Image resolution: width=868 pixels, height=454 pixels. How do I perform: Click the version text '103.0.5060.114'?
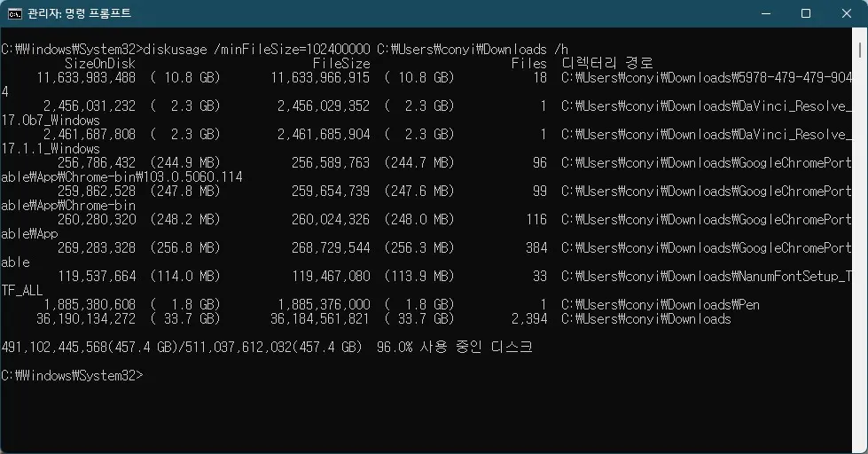pos(192,177)
